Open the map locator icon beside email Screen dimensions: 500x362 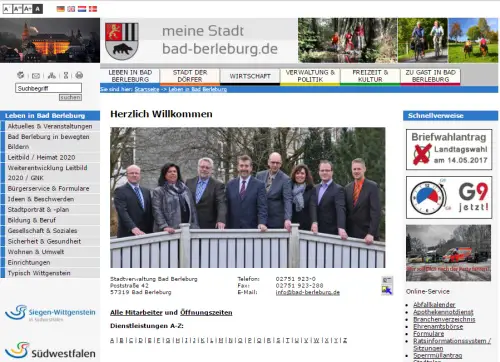click(x=387, y=290)
